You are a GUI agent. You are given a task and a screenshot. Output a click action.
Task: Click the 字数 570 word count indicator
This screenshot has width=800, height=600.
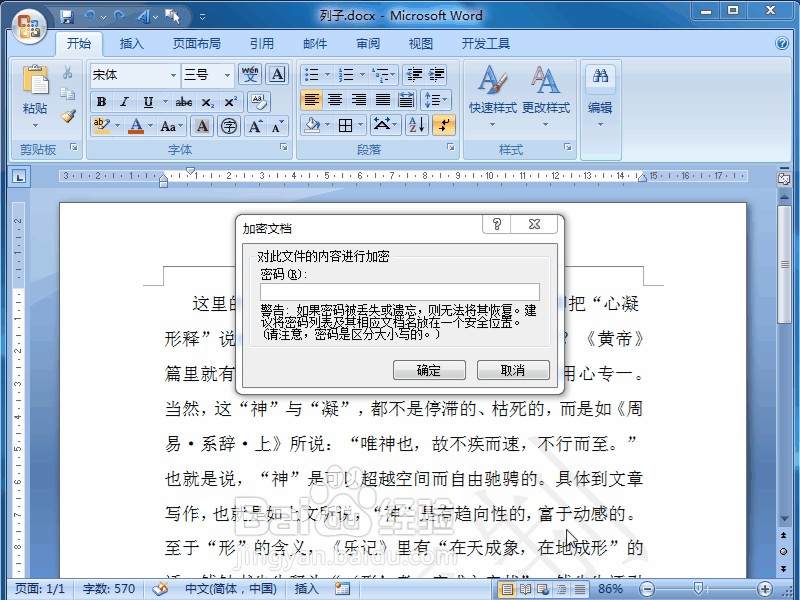coord(107,588)
